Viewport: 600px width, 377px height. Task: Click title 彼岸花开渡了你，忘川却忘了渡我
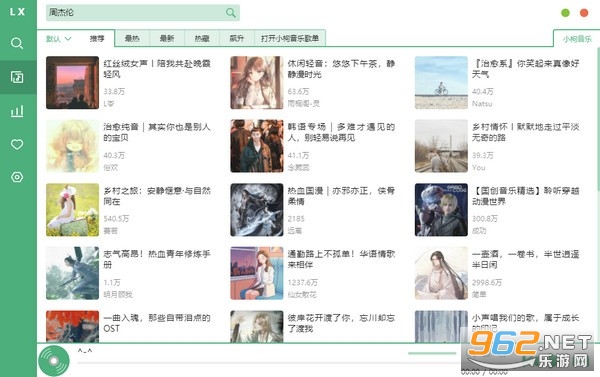click(x=341, y=323)
